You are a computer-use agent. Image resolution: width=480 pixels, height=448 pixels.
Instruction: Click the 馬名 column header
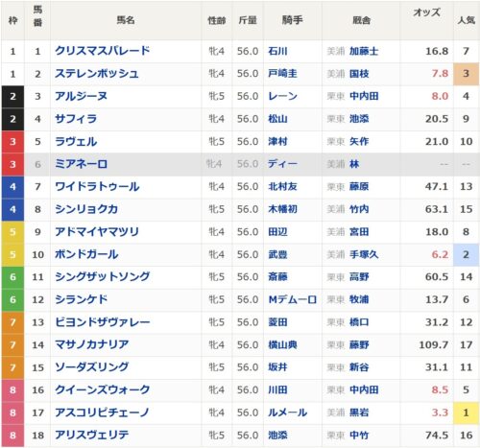click(126, 20)
